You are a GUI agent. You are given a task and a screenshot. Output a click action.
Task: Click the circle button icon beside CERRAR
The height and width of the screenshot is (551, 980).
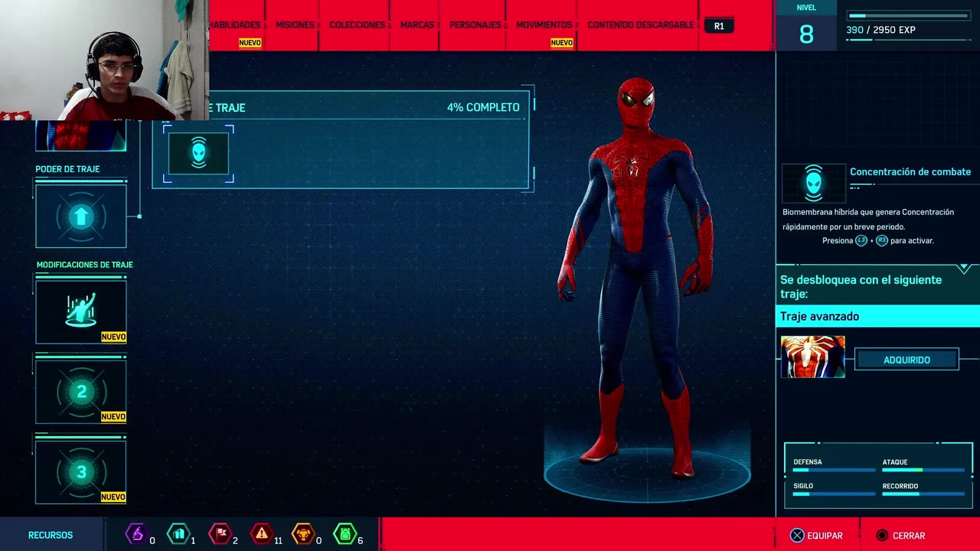882,536
